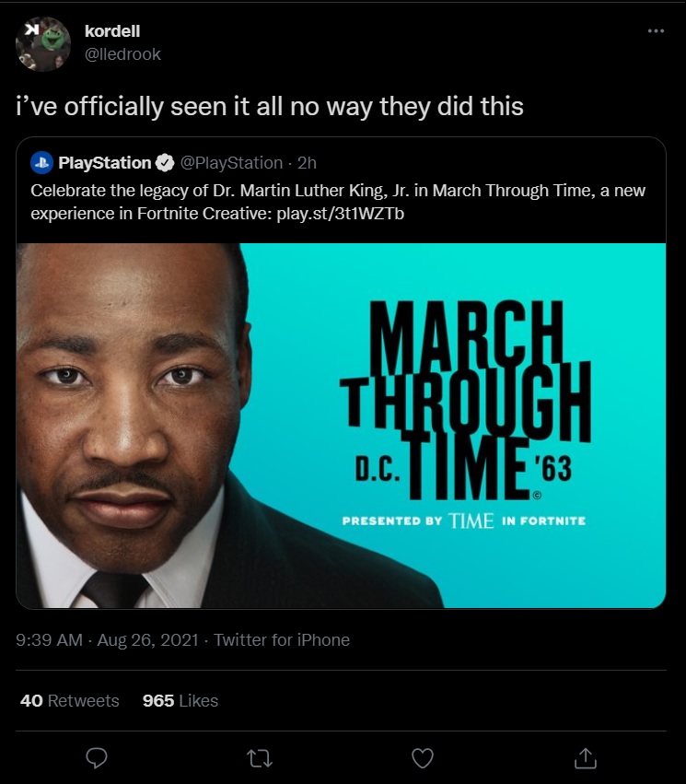
Task: Open the tweet's more options menu
Action: [x=656, y=30]
